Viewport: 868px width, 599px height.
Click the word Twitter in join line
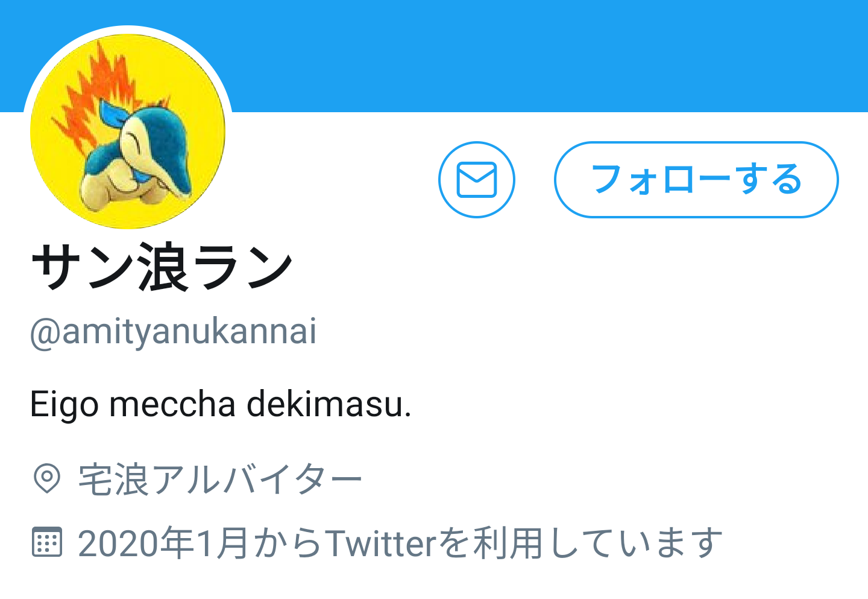coord(380,543)
